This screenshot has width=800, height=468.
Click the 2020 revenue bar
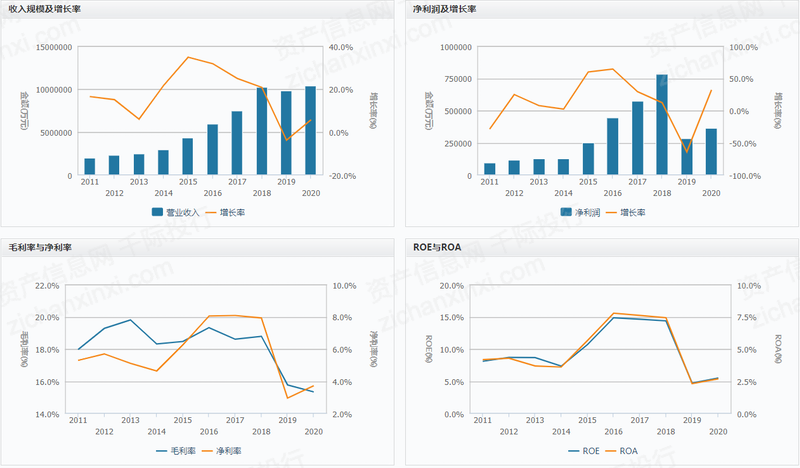(310, 131)
